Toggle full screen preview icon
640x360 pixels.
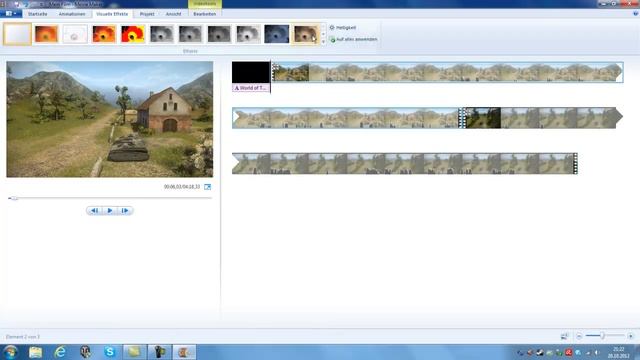click(207, 187)
